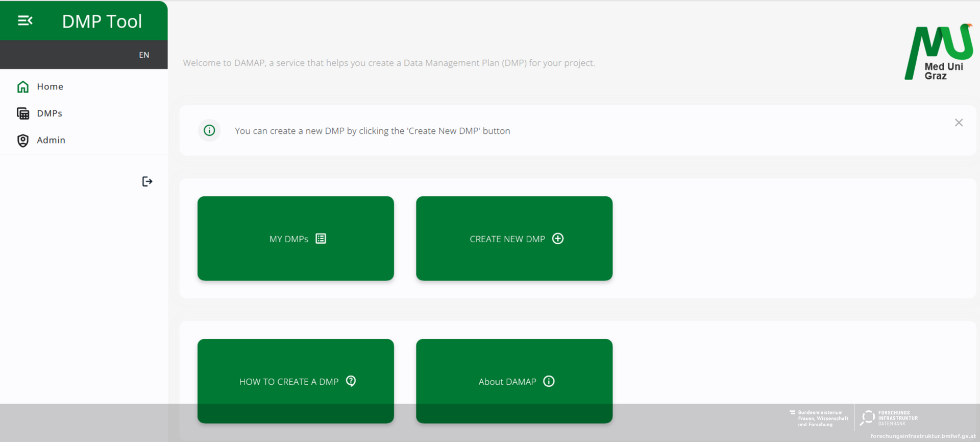
Task: Click the DMPs table icon in sidebar
Action: [x=23, y=113]
